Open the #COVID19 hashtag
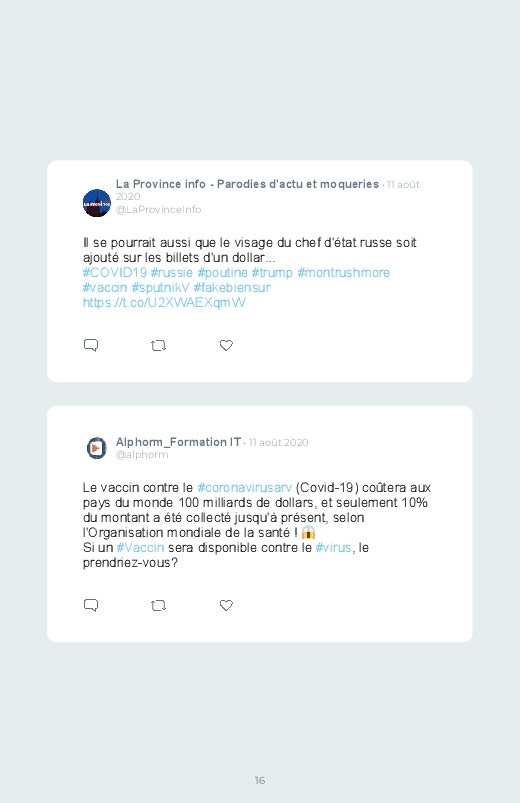The width and height of the screenshot is (520, 803). pos(115,272)
